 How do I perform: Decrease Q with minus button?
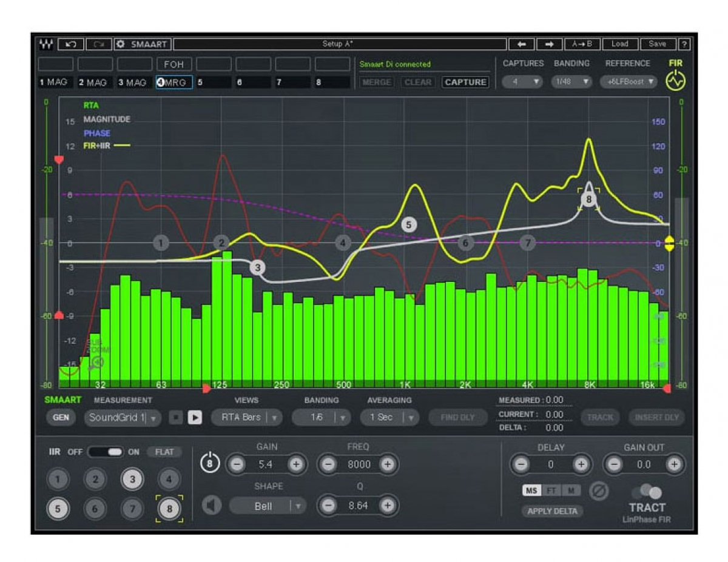coord(328,505)
